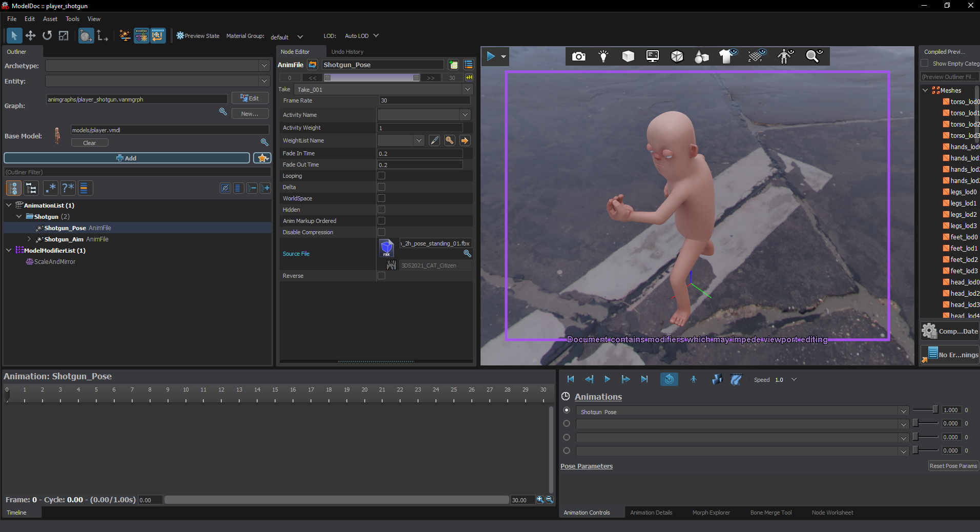
Task: Toggle the Delta checkbox
Action: 381,187
